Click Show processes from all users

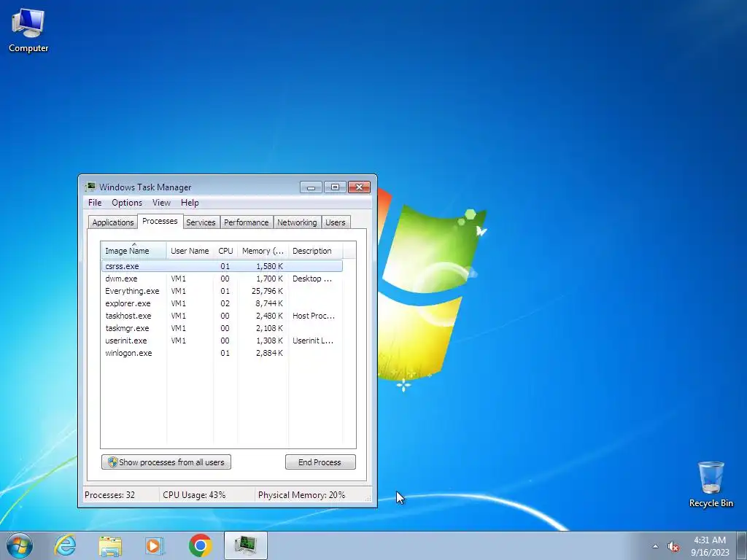pyautogui.click(x=166, y=462)
